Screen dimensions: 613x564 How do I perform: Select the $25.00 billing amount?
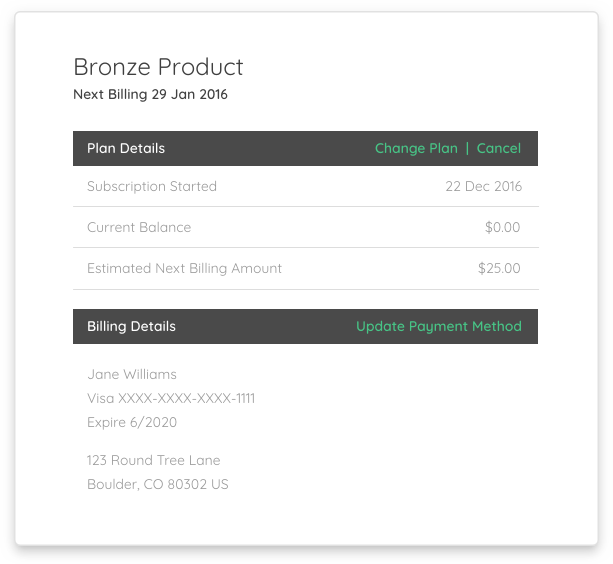point(499,269)
